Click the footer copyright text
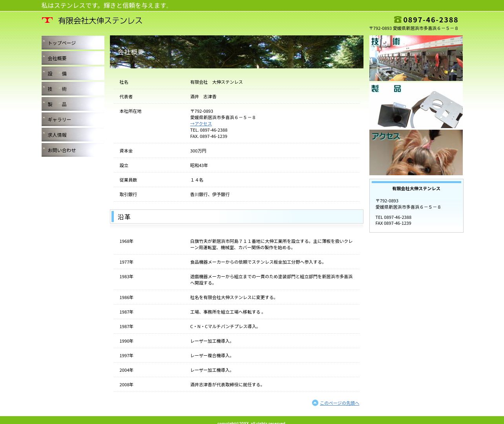This screenshot has width=504, height=424. pyautogui.click(x=251, y=422)
